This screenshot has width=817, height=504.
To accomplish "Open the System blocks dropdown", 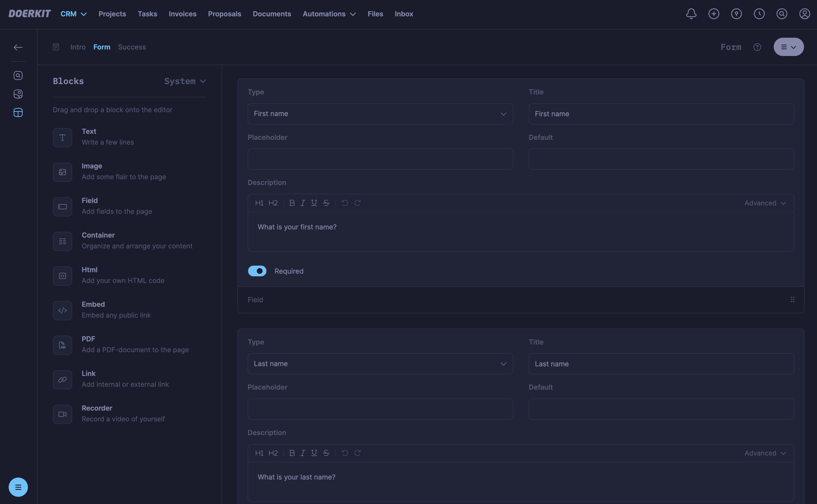I will click(185, 81).
